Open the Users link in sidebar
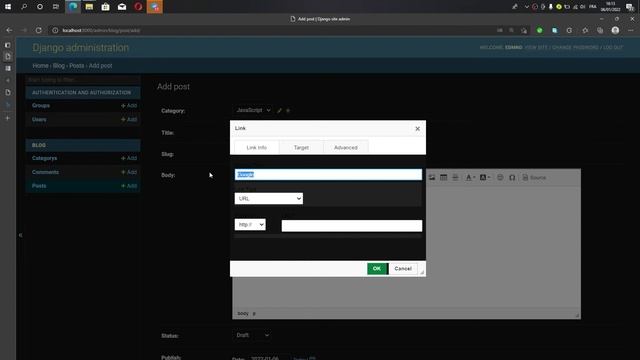Screen dimensions: 640x360 [x=39, y=120]
